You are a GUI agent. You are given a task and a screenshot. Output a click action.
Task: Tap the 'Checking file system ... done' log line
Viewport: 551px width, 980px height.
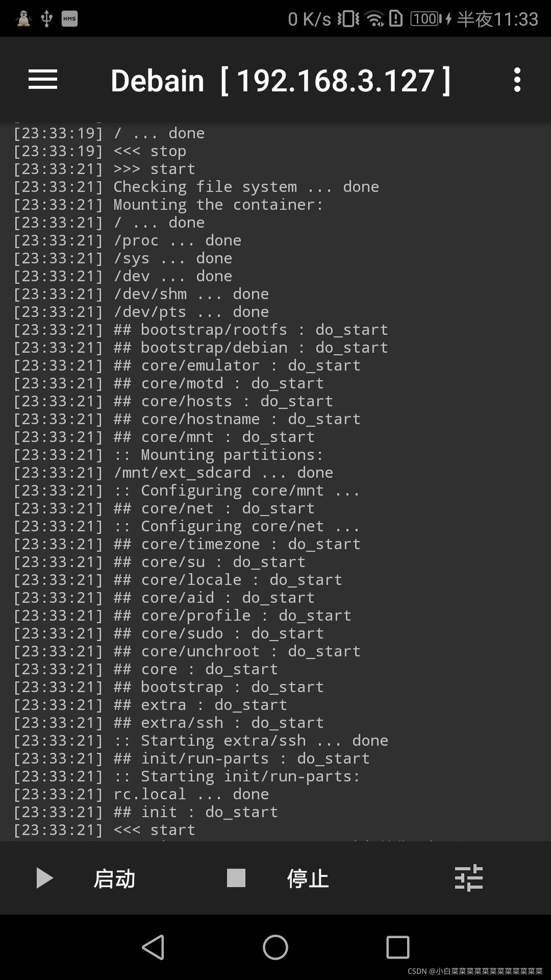[x=246, y=187]
